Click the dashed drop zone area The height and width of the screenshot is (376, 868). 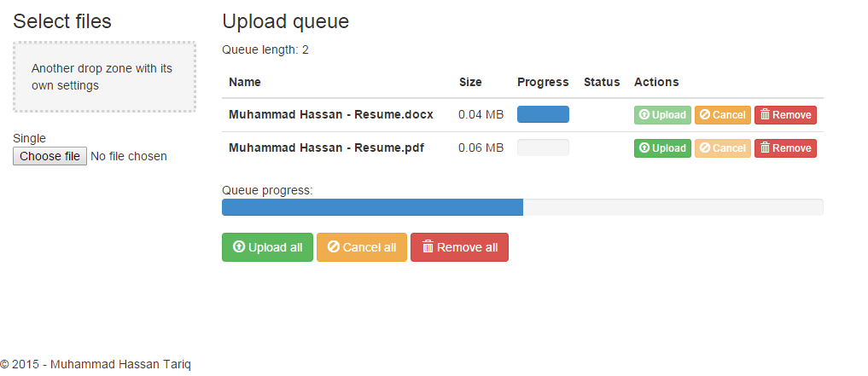coord(104,77)
